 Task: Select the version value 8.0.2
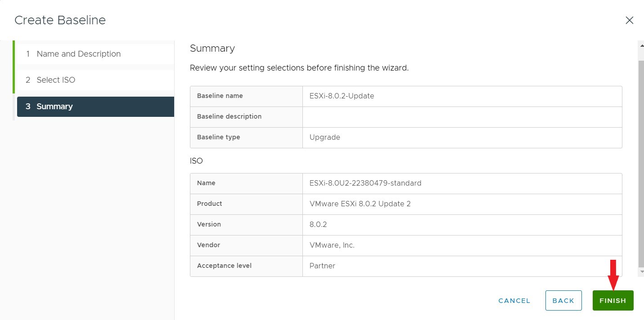(x=318, y=224)
